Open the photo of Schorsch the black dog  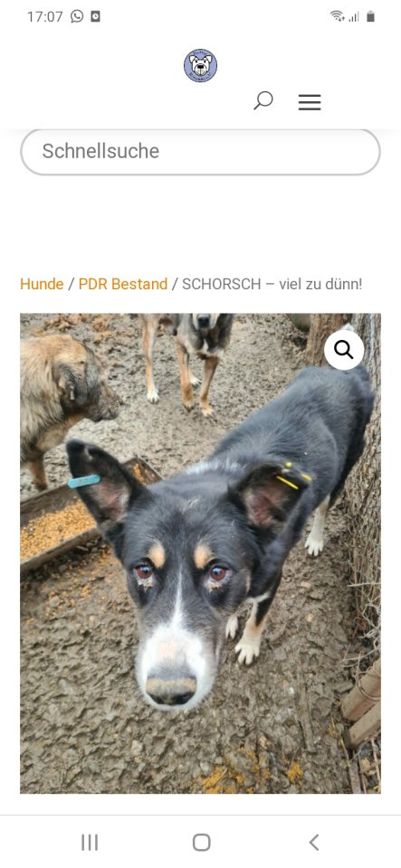tap(201, 553)
